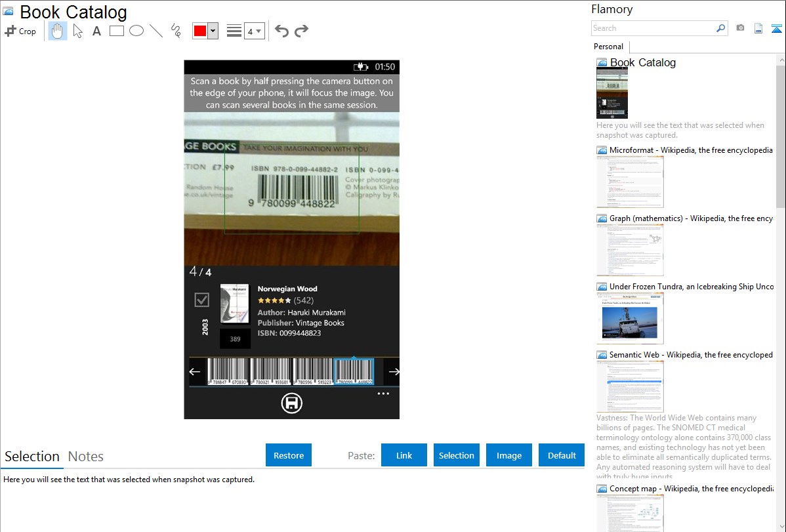The width and height of the screenshot is (786, 532).
Task: Click the window icon beside Semantic Web title
Action: tap(602, 355)
